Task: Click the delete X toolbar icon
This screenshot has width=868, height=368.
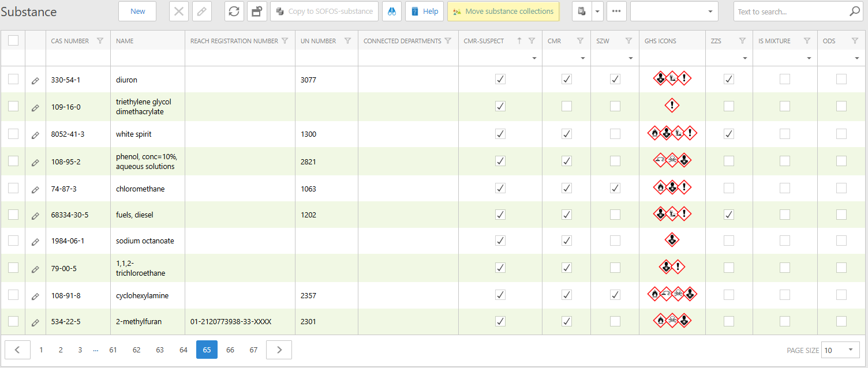Action: coord(179,12)
